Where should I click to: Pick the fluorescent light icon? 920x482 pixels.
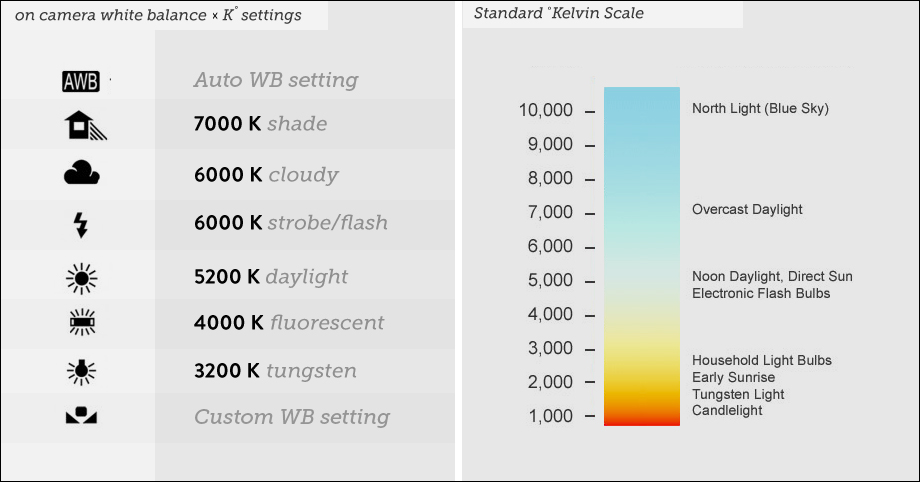click(x=81, y=323)
